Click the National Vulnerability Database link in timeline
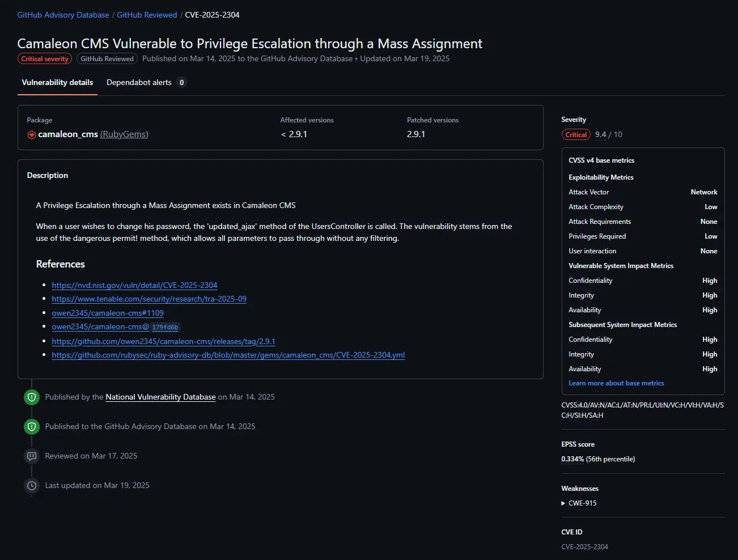Viewport: 738px width, 560px height. click(160, 397)
